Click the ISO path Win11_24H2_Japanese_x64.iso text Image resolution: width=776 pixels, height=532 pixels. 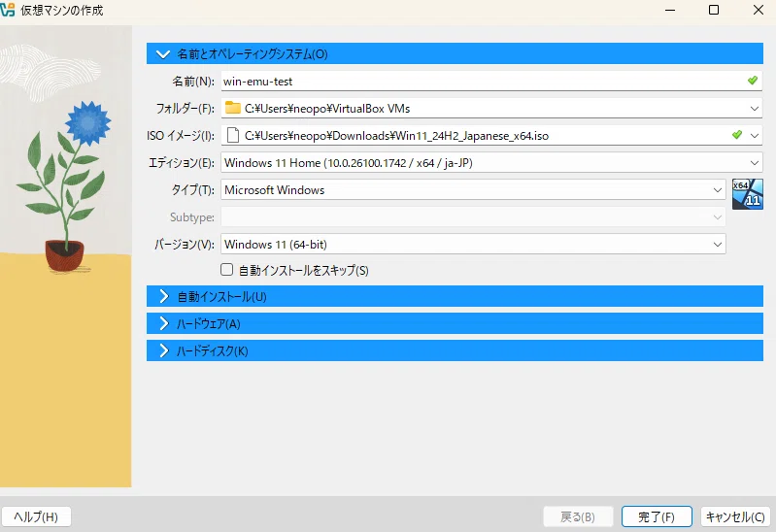396,136
